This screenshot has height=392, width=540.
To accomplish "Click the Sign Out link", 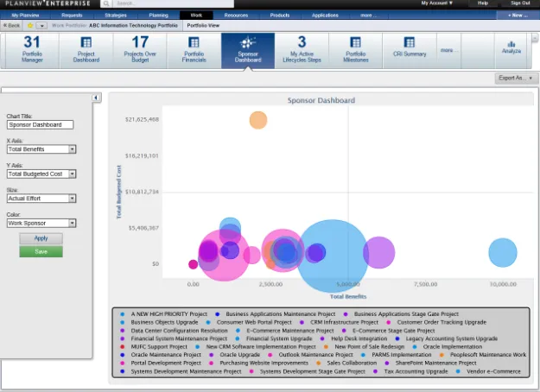I will pyautogui.click(x=520, y=3).
